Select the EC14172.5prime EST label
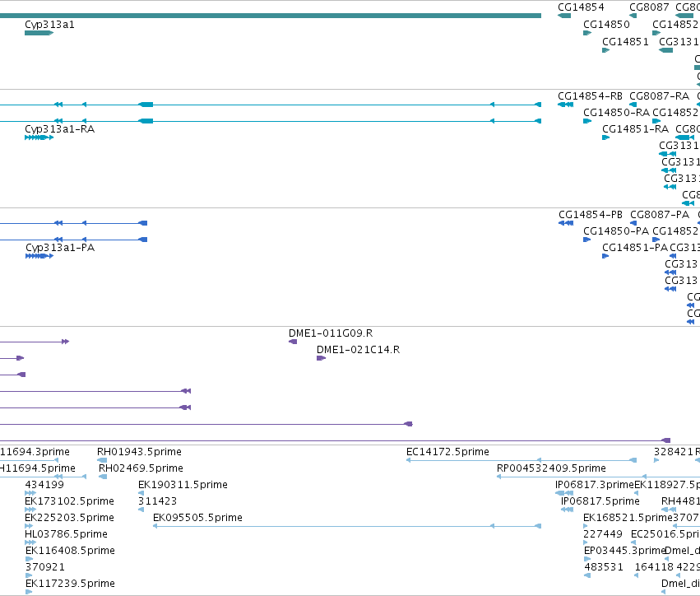Image resolution: width=700 pixels, height=596 pixels. click(447, 452)
